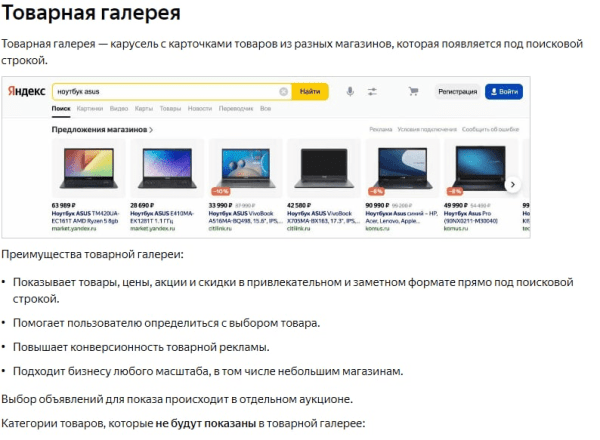This screenshot has width=600, height=440.
Task: Switch to the Видео tab
Action: (x=119, y=109)
